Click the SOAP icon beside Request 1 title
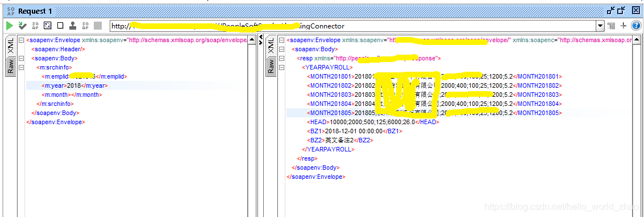This screenshot has height=217, width=644. (x=10, y=11)
